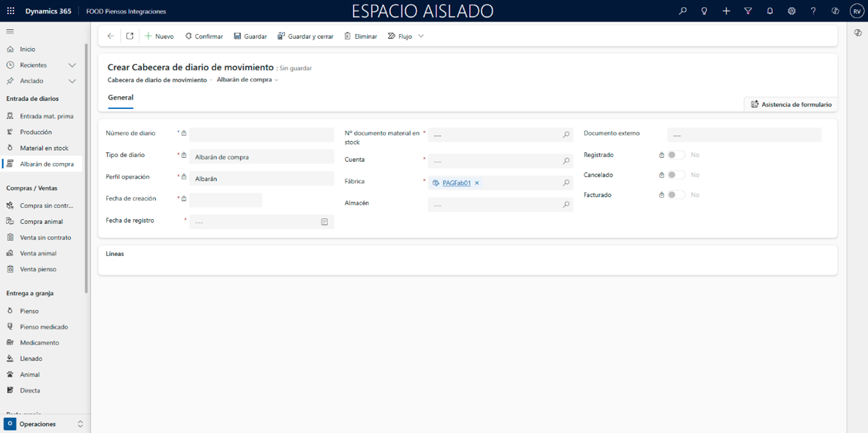Collapse the hamburger navigation menu
The image size is (868, 433).
coord(10,31)
